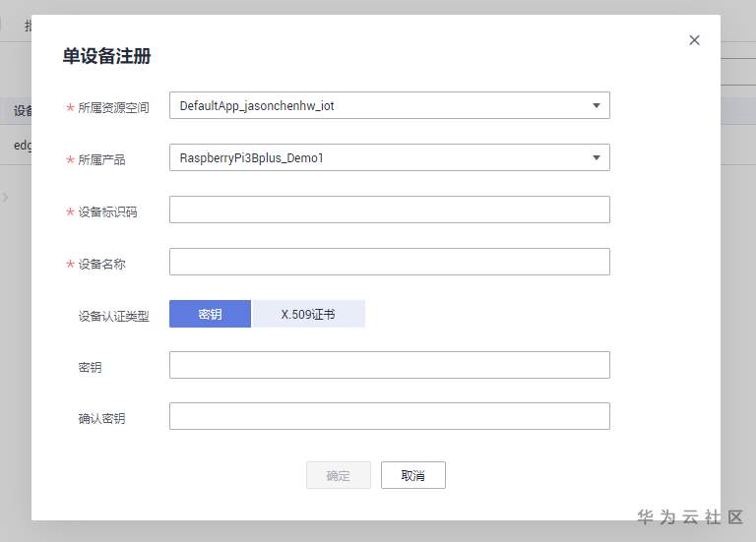Screen dimensions: 756x542
Task: Click the 华为云社区 watermark
Action: (x=690, y=516)
